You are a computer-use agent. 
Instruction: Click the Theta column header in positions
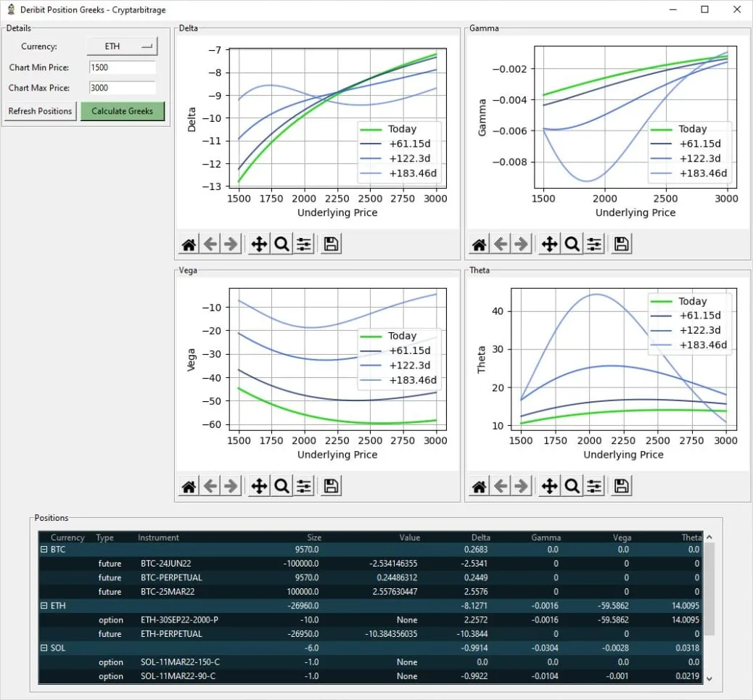click(691, 538)
